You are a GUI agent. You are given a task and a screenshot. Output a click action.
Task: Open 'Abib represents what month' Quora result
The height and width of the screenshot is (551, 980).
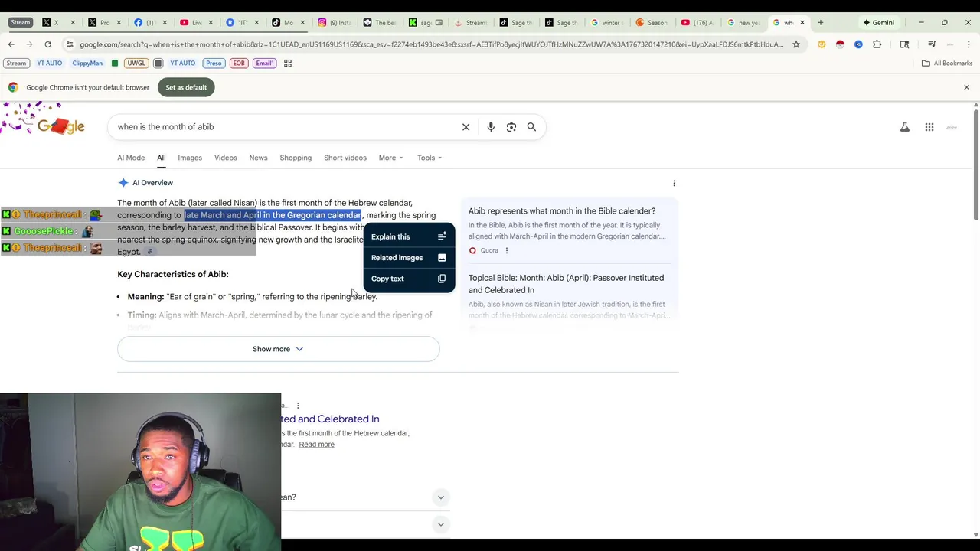[562, 210]
